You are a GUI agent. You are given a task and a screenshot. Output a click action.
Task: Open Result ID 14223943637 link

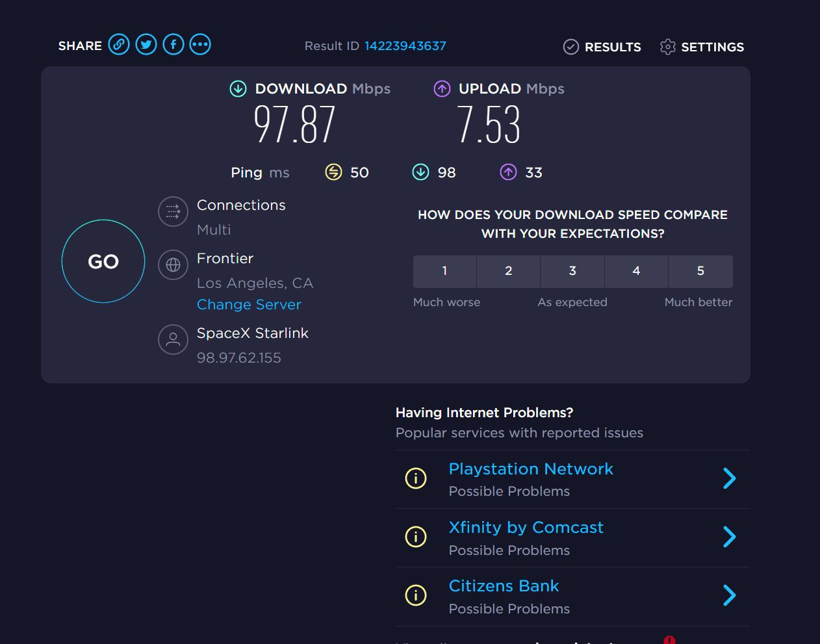coord(405,46)
